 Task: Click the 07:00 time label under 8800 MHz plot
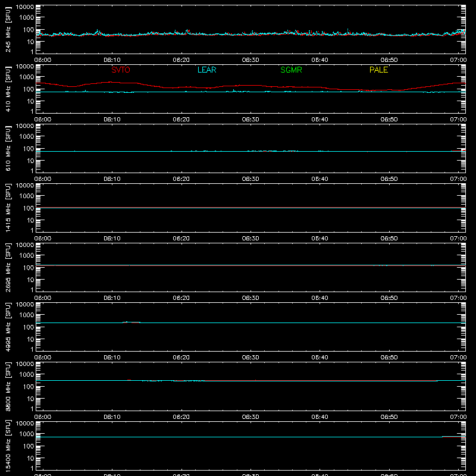tap(458, 417)
